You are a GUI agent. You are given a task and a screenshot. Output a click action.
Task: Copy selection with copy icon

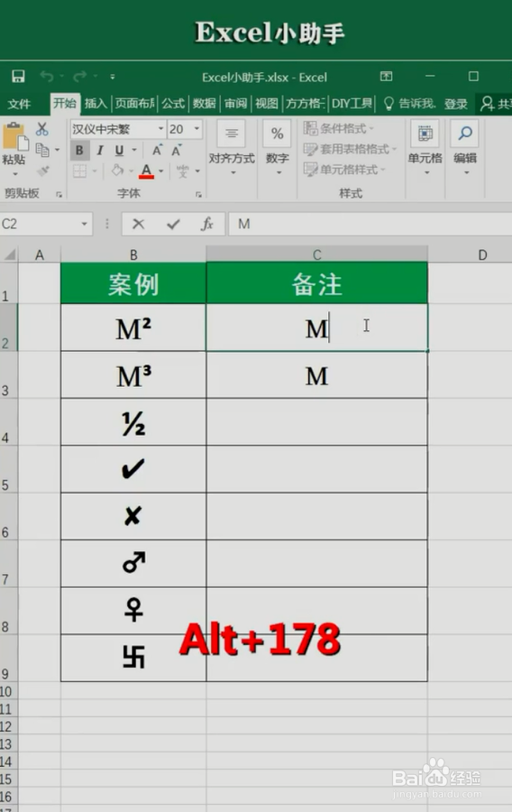click(41, 150)
